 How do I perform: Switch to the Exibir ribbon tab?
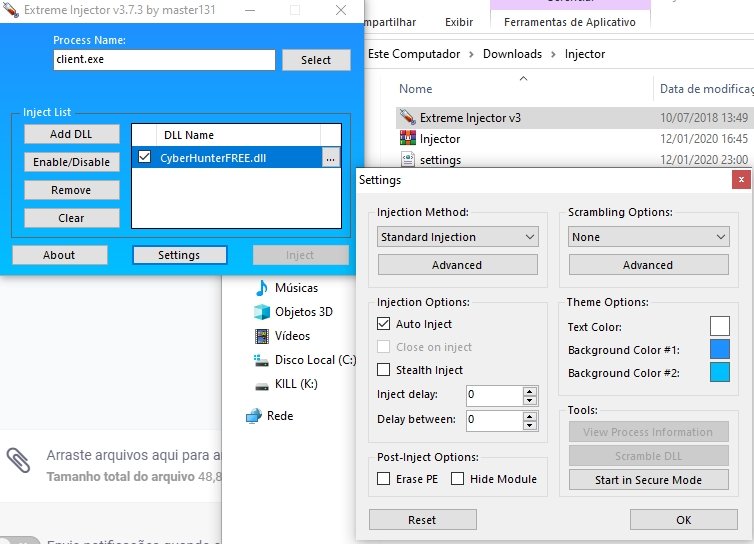459,22
